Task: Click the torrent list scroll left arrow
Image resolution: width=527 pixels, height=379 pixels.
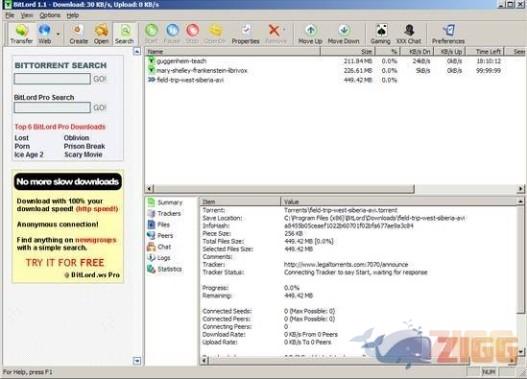Action: click(150, 189)
